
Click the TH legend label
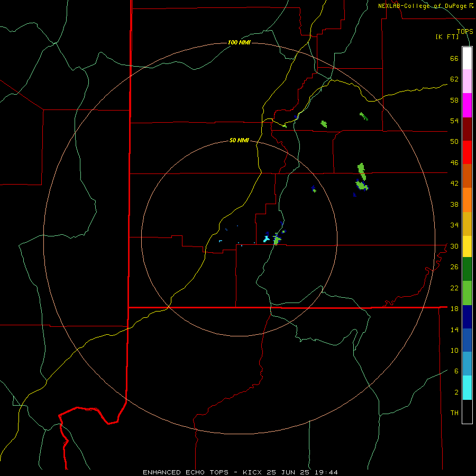(x=454, y=413)
